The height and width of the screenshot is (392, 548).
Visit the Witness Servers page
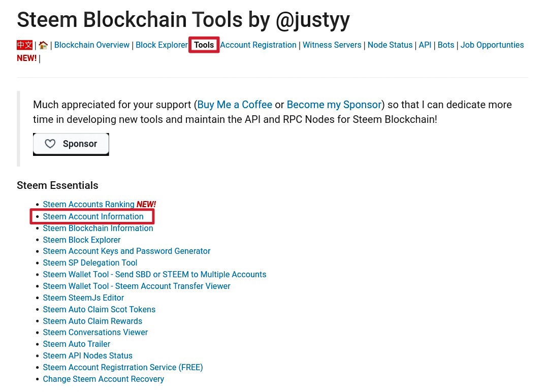coord(332,45)
